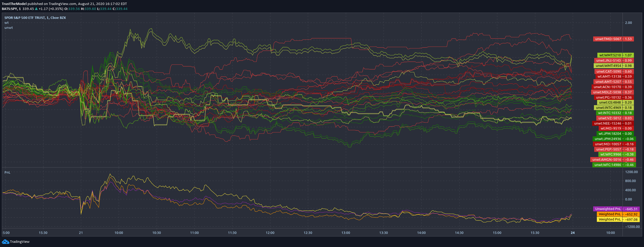Click the wt:JPM:18204 price label

coord(615,134)
